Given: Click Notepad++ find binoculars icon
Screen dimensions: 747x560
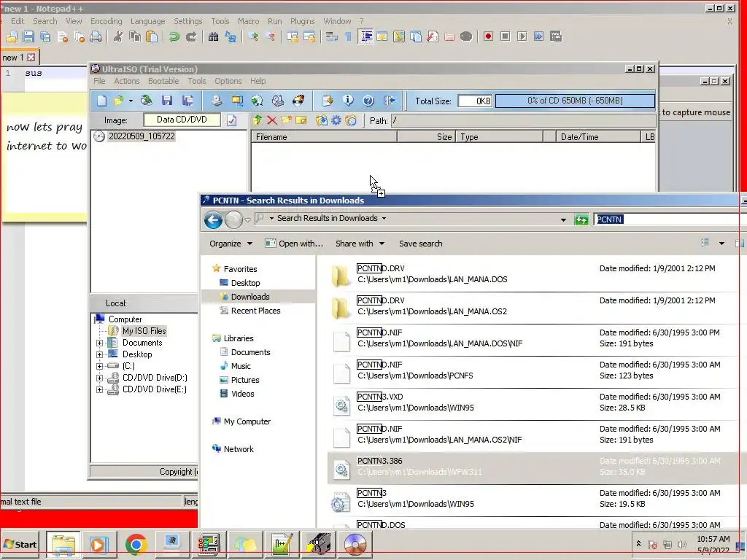Looking at the screenshot, I should pyautogui.click(x=214, y=36).
